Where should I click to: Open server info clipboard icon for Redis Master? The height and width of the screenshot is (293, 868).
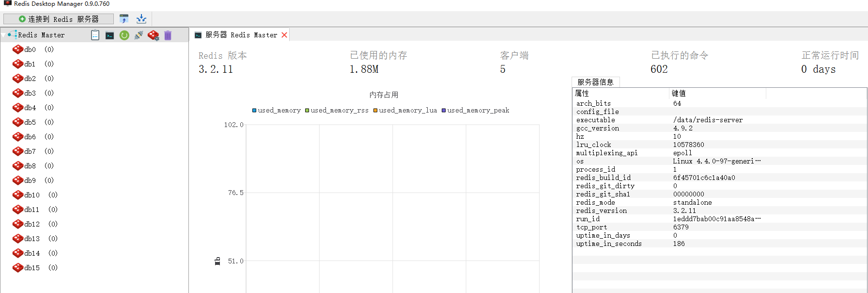coord(95,35)
